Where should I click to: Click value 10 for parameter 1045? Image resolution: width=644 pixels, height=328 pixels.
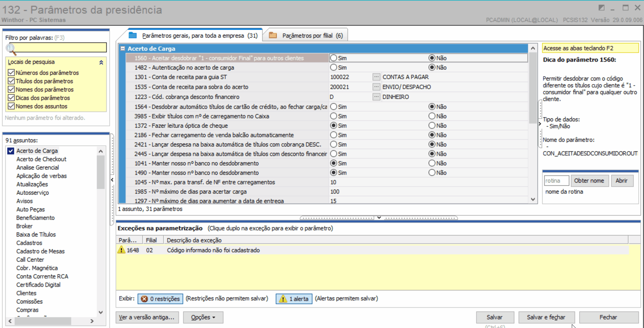pyautogui.click(x=333, y=182)
